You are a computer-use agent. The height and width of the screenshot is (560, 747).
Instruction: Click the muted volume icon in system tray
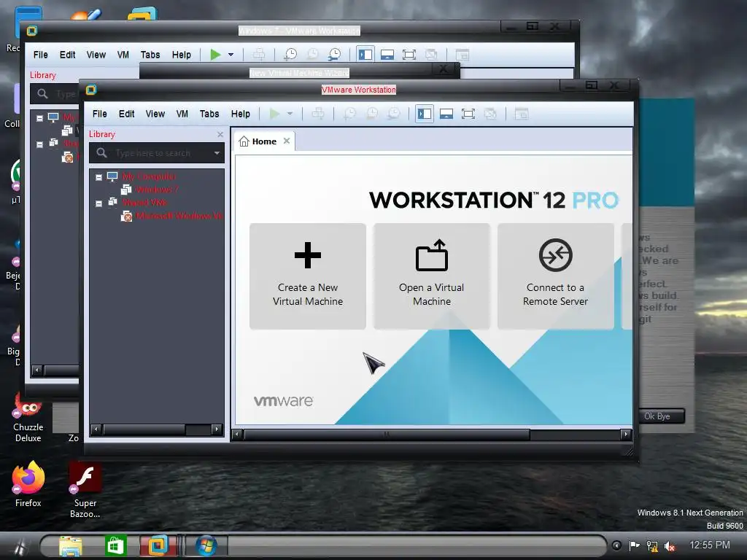click(670, 546)
